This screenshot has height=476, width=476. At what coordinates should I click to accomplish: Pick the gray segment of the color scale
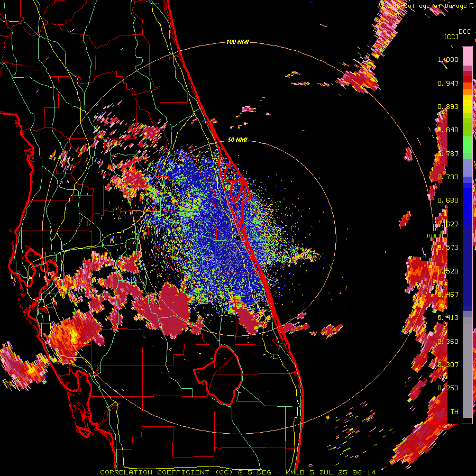click(x=467, y=368)
